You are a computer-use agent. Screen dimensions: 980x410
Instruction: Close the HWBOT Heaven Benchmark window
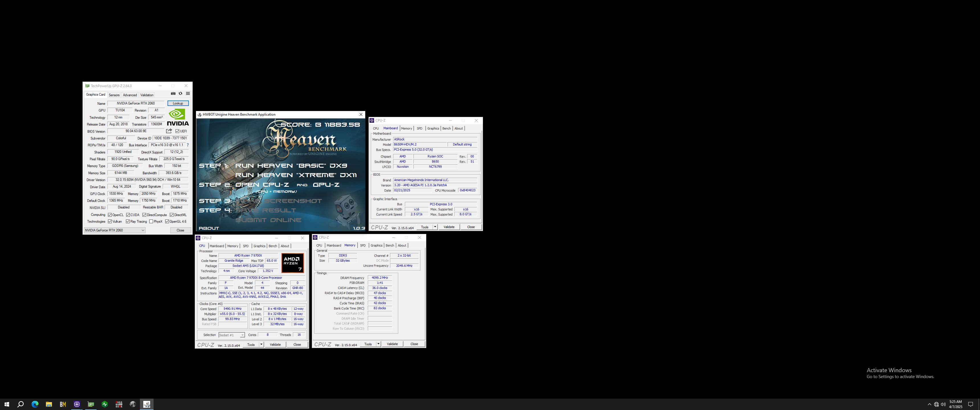pyautogui.click(x=361, y=114)
